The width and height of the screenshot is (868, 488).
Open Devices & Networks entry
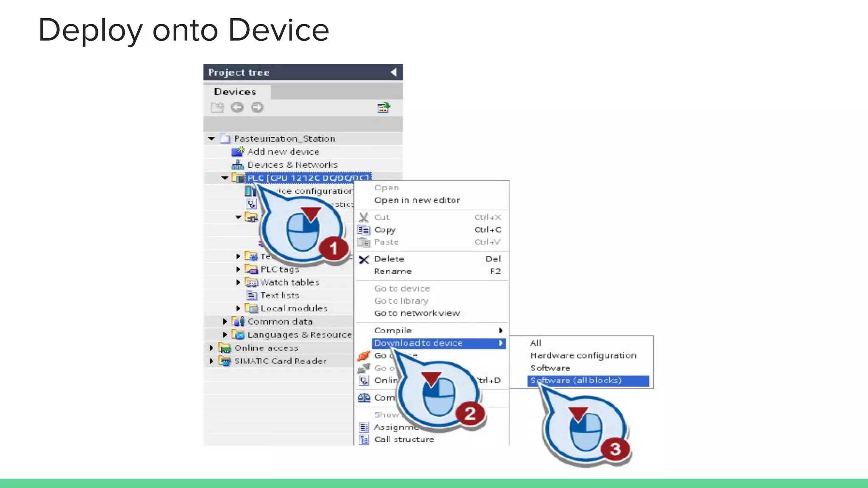point(292,165)
